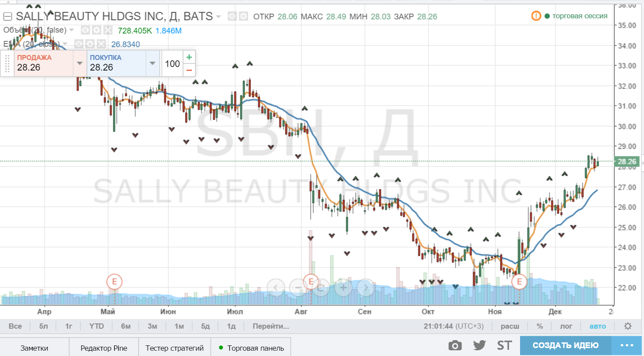Zoom in the chart with plus button
Screen dimensions: 644x356
point(343,288)
